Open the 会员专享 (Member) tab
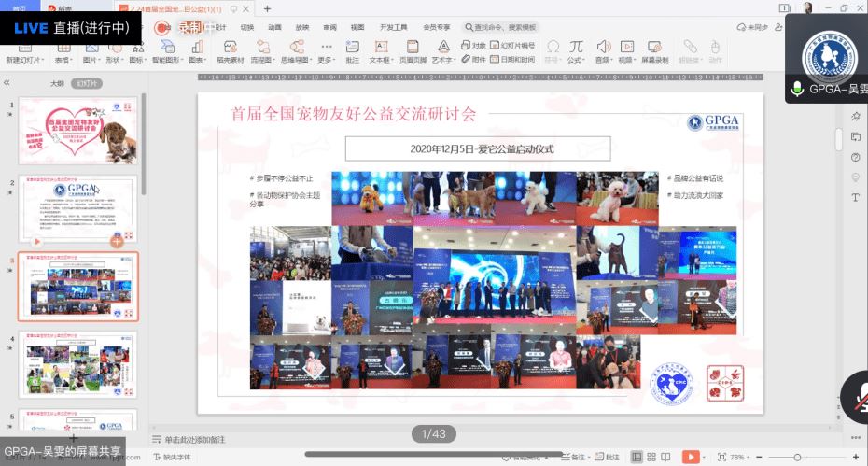Screen dimensions: 868x466 [436, 27]
